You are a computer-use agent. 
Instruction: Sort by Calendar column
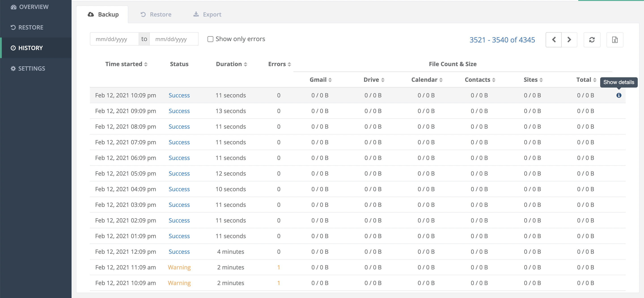click(x=427, y=80)
